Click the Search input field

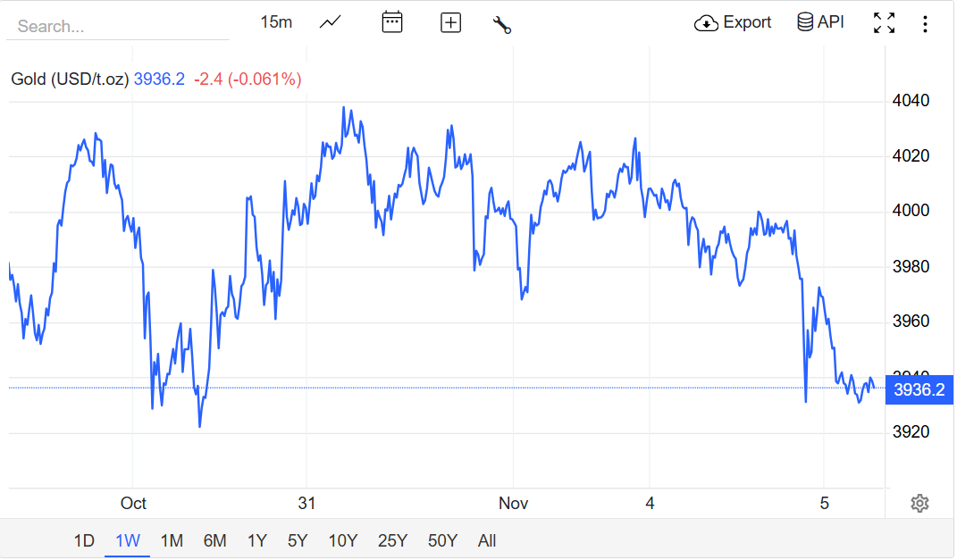click(116, 26)
